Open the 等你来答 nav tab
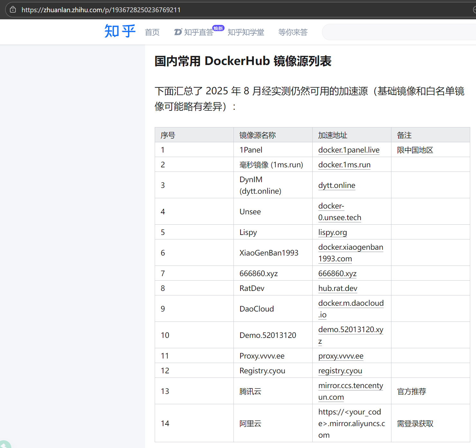 (x=293, y=32)
